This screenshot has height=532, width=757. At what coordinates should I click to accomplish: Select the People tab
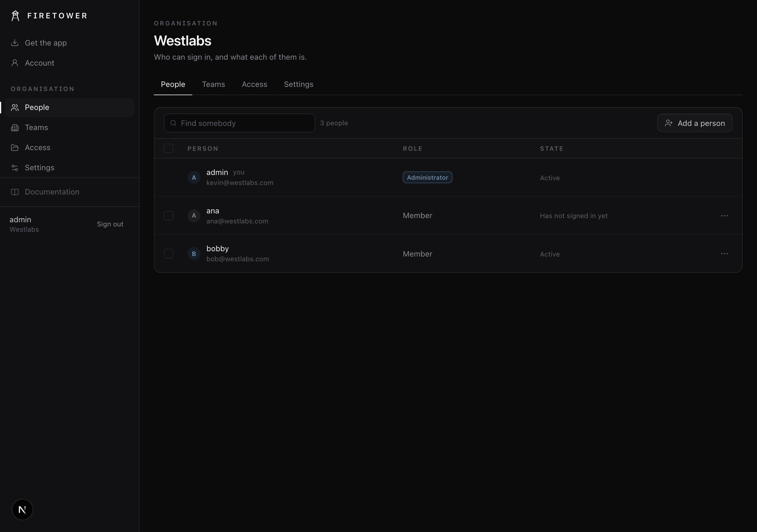(x=173, y=85)
